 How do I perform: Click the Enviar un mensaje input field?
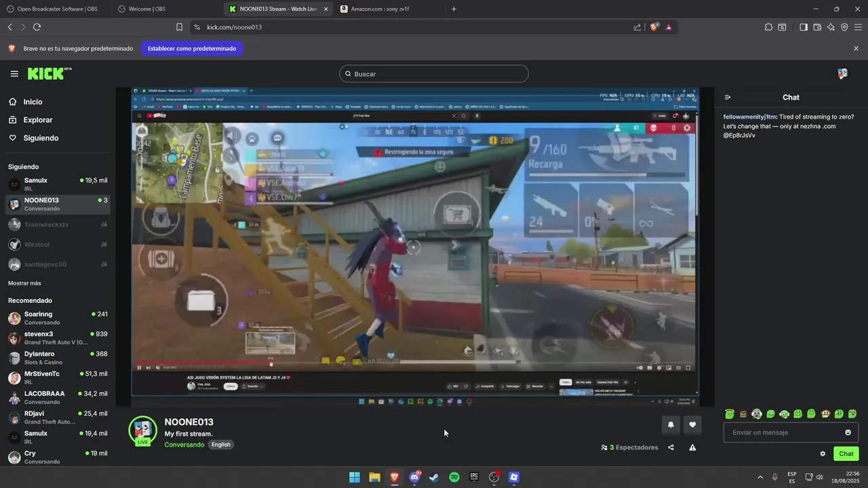(791, 432)
